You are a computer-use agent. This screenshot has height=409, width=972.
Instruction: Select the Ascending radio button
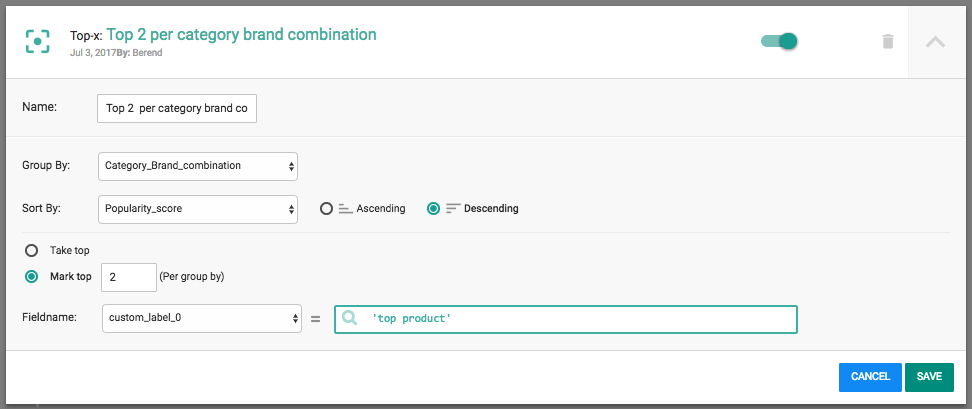tap(326, 209)
